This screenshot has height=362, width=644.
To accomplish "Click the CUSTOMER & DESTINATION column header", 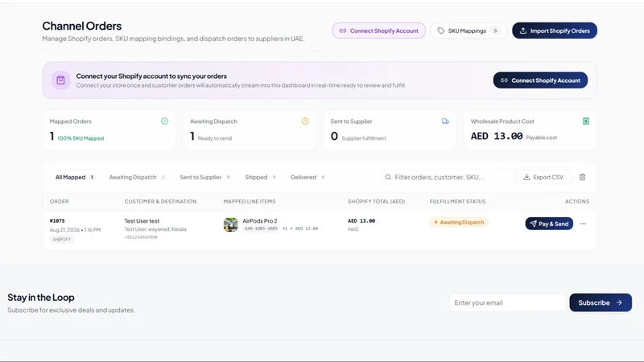I will point(160,202).
